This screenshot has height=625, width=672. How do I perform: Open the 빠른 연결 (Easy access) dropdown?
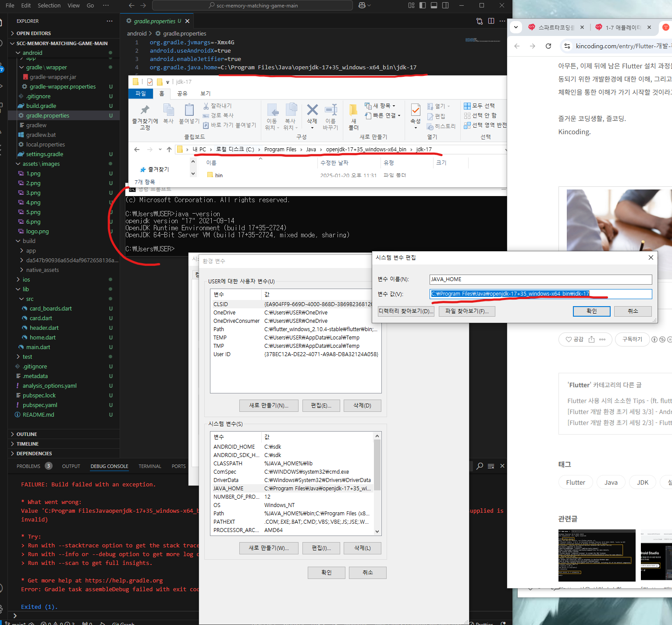(383, 115)
